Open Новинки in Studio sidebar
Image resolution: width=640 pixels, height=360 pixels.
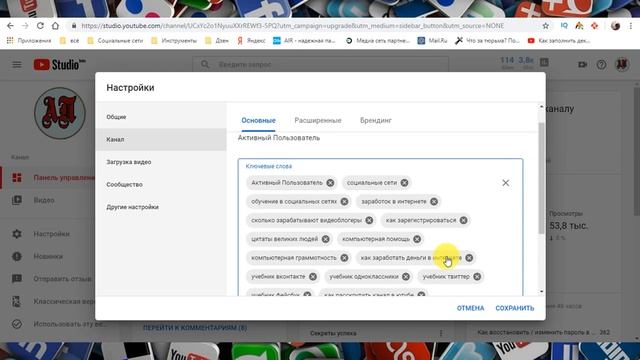pos(48,256)
